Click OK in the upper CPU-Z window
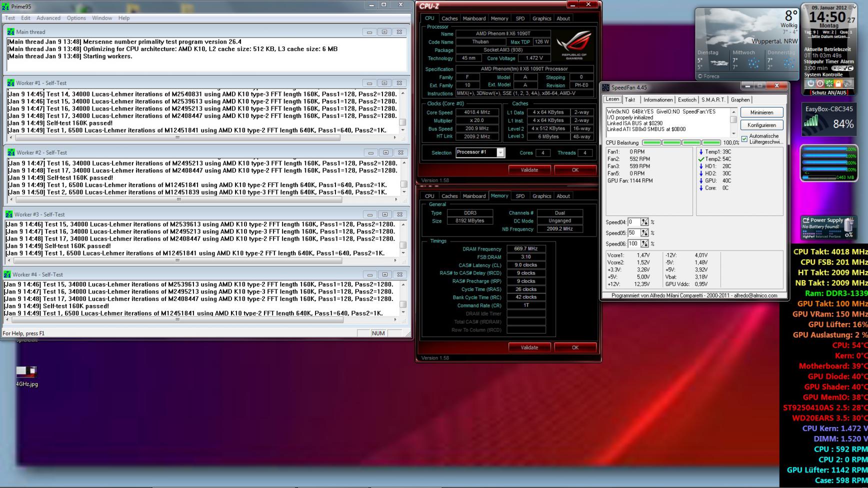 pyautogui.click(x=575, y=170)
